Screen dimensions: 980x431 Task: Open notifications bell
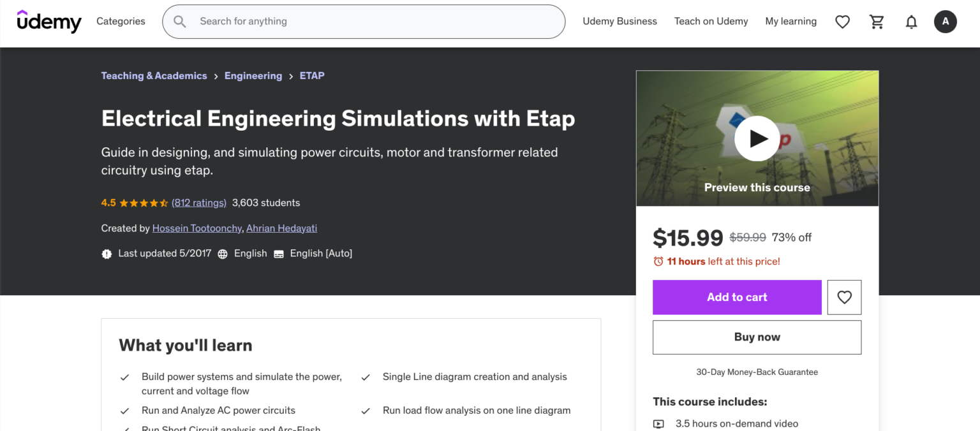point(911,21)
